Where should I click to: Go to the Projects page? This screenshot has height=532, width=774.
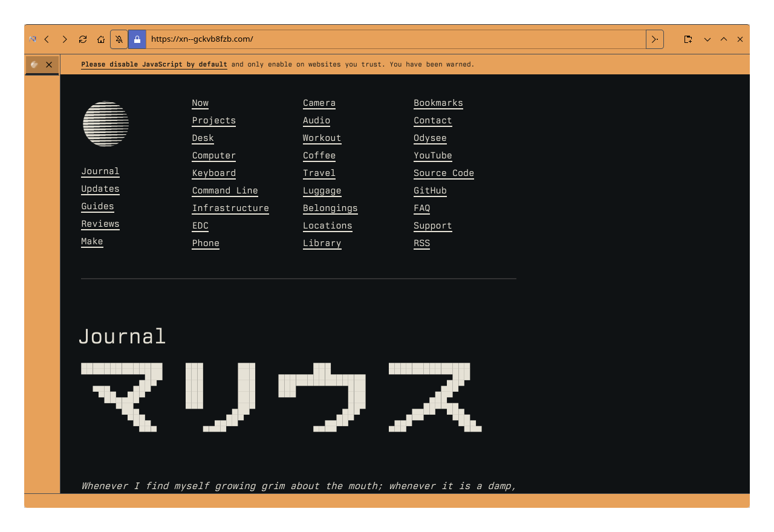[x=214, y=121]
